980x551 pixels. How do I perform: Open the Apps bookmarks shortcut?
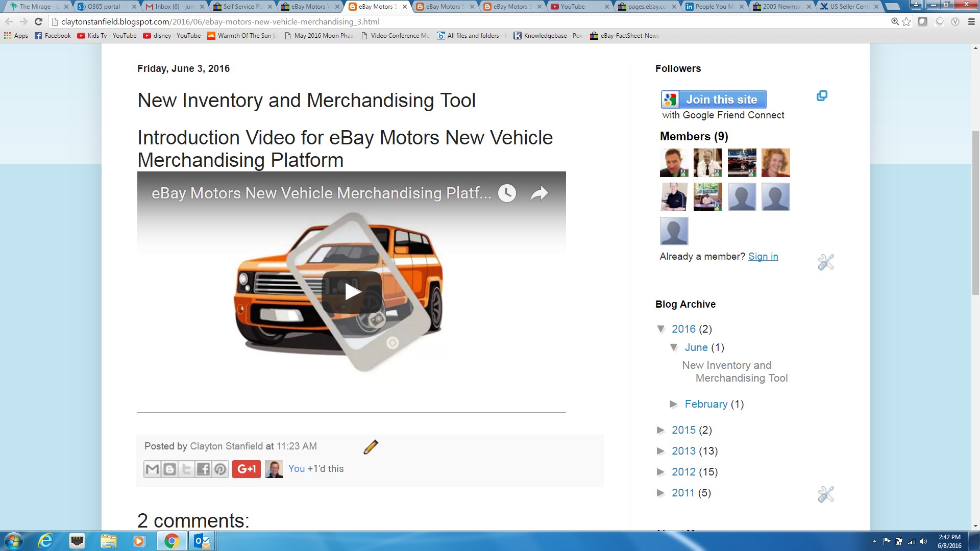pos(16,36)
